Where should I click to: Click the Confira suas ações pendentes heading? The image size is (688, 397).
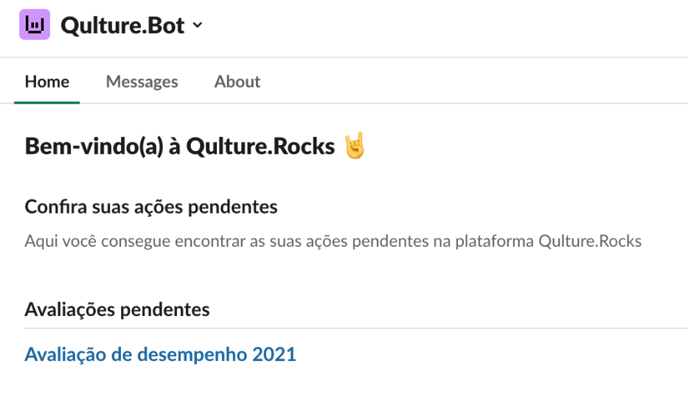click(151, 207)
